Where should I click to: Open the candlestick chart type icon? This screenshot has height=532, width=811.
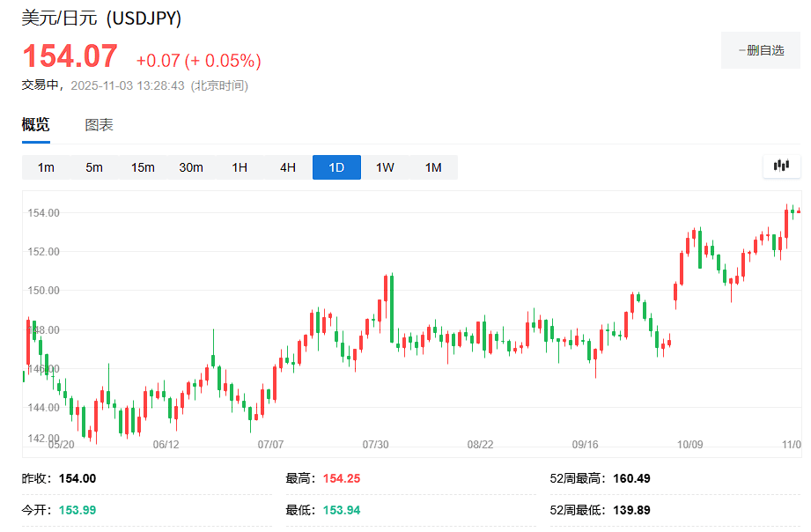781,166
